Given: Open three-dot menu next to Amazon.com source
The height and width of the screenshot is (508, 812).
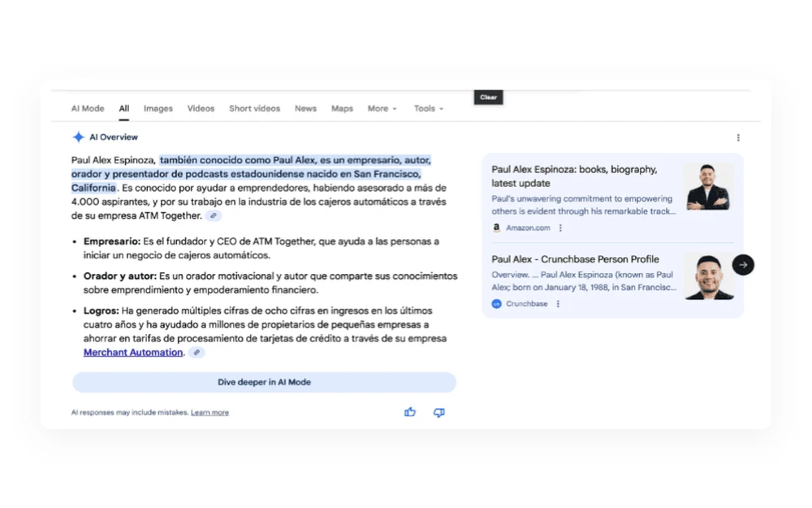Looking at the screenshot, I should (x=560, y=228).
